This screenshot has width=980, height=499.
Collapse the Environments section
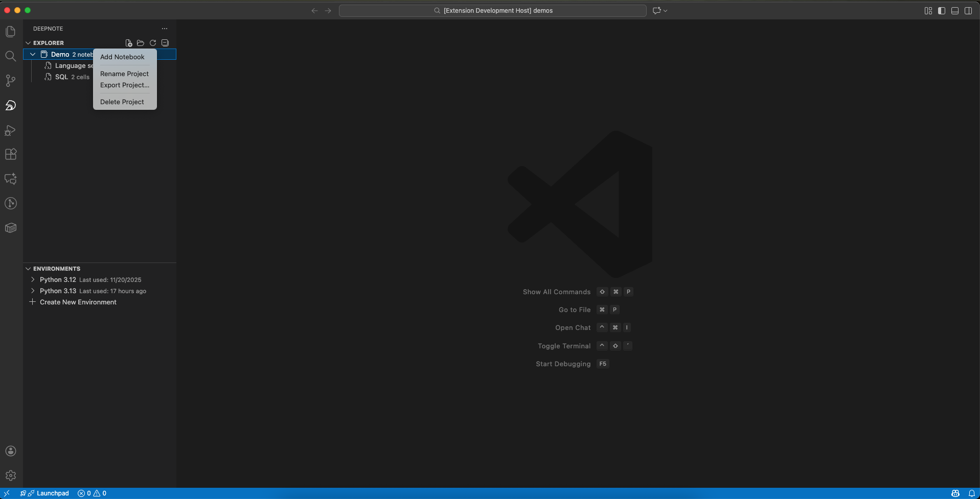28,268
